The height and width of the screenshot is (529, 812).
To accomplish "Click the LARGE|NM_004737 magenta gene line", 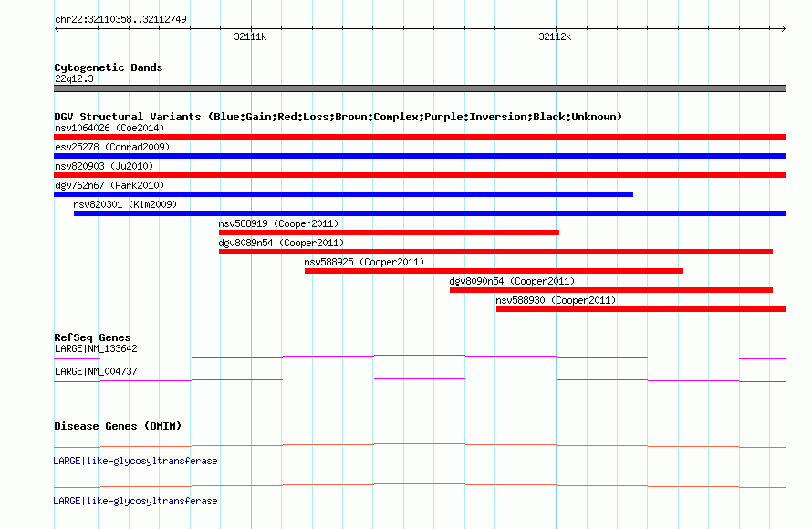I will coord(420,380).
